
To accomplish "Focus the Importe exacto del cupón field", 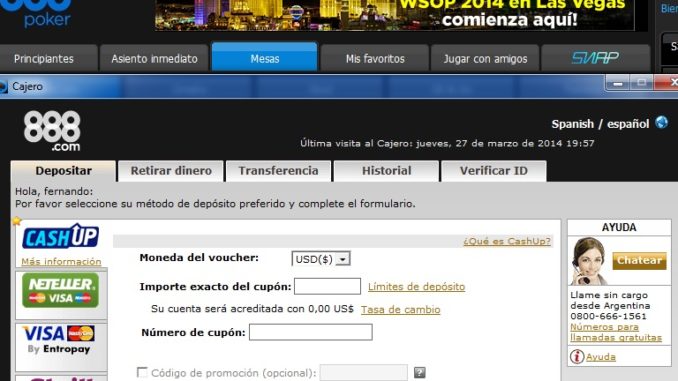I will point(327,286).
